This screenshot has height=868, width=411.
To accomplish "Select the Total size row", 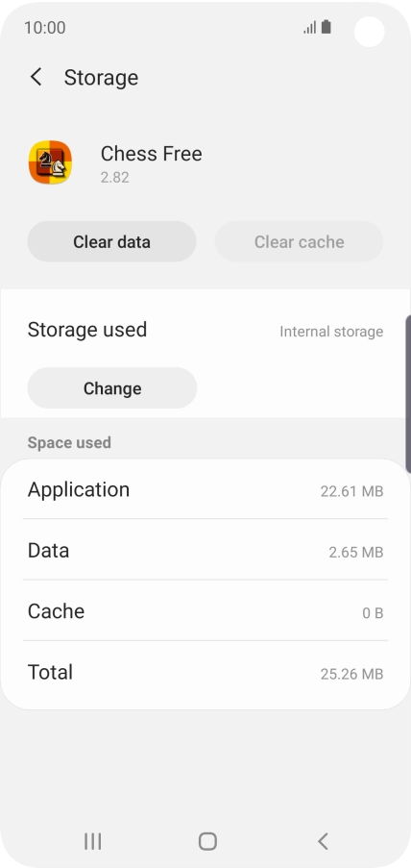I will pyautogui.click(x=205, y=673).
